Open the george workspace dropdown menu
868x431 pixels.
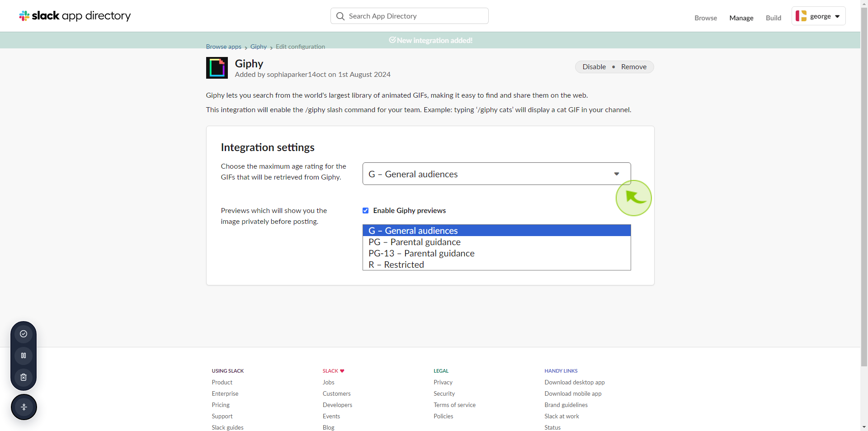coord(819,16)
